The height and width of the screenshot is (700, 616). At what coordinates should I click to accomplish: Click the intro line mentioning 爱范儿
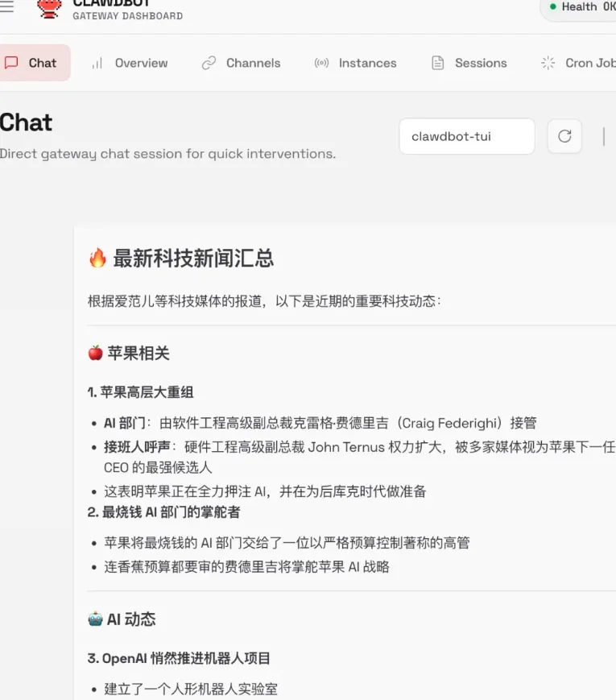(264, 301)
